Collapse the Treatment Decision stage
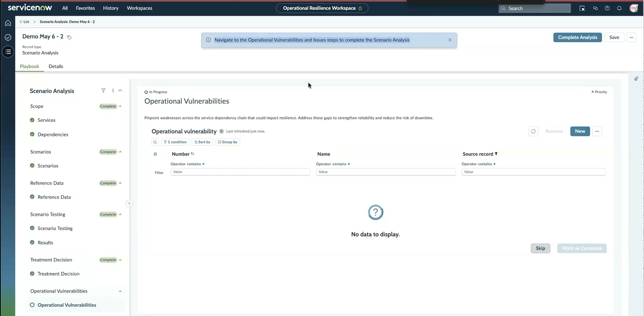The height and width of the screenshot is (316, 644). [120, 260]
